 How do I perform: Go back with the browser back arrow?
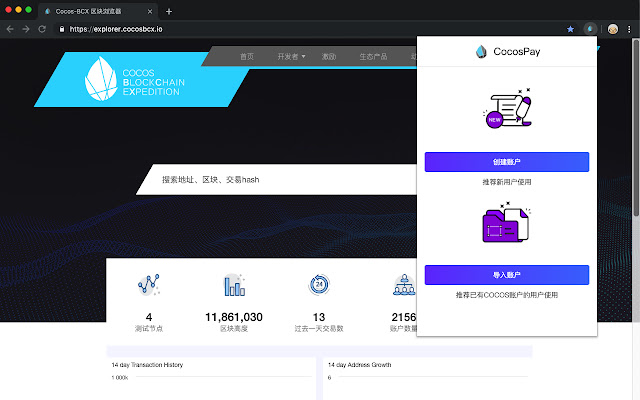point(10,29)
